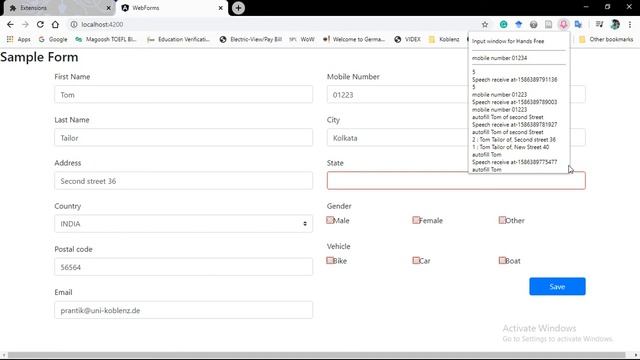Select the WebForms tab
This screenshot has width=640, height=360.
pos(171,8)
